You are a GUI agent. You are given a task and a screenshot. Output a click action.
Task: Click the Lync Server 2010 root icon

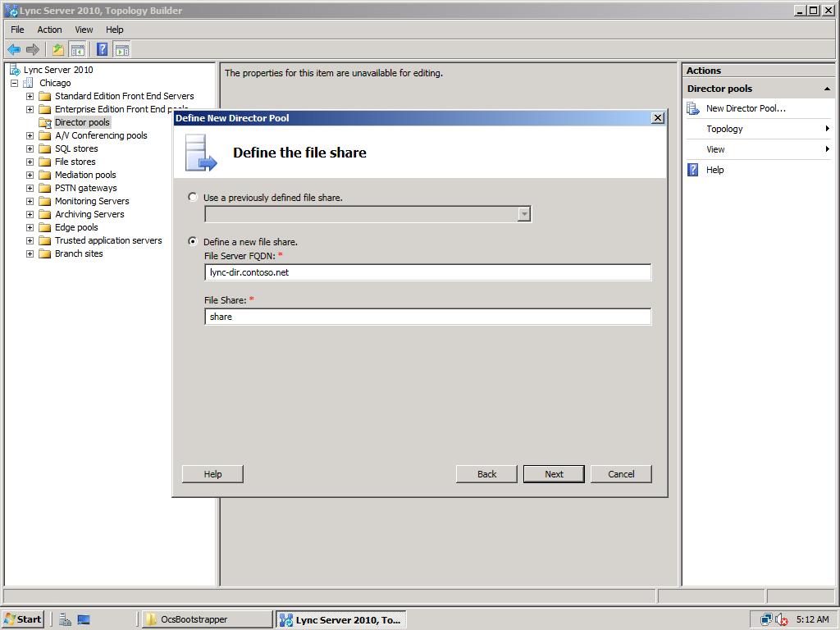click(x=15, y=70)
